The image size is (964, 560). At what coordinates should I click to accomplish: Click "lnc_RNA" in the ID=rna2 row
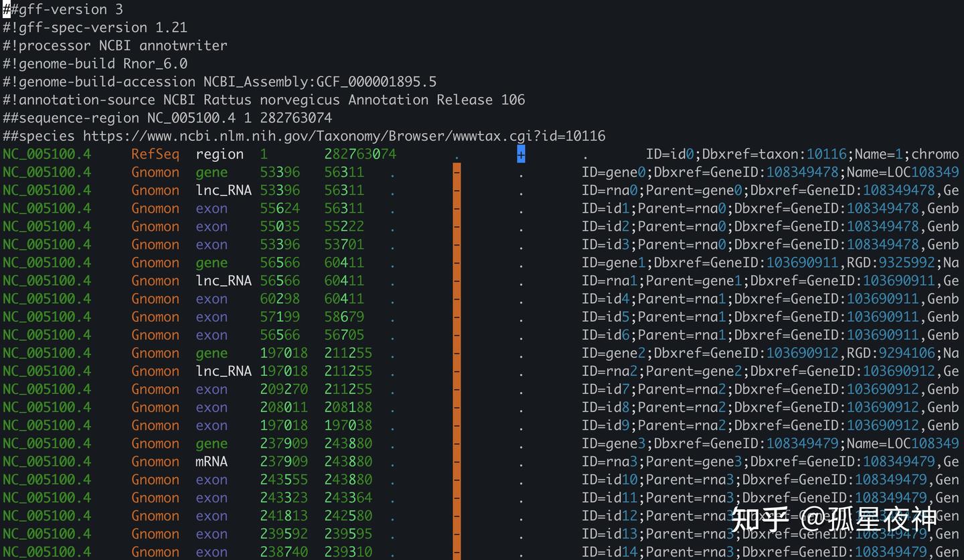224,371
